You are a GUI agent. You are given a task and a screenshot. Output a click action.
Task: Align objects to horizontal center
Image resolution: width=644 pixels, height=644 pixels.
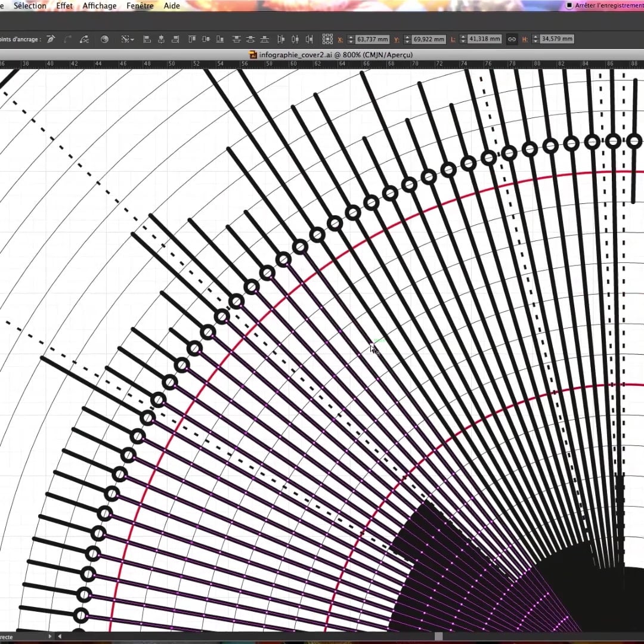pos(162,39)
